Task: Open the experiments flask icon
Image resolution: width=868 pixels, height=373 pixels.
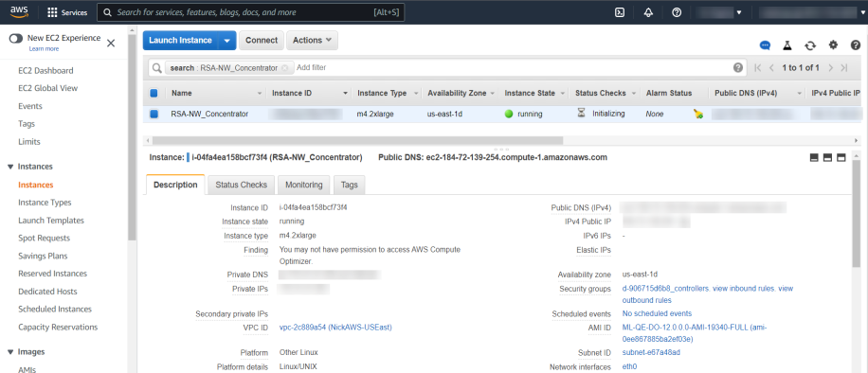Action: coord(787,45)
